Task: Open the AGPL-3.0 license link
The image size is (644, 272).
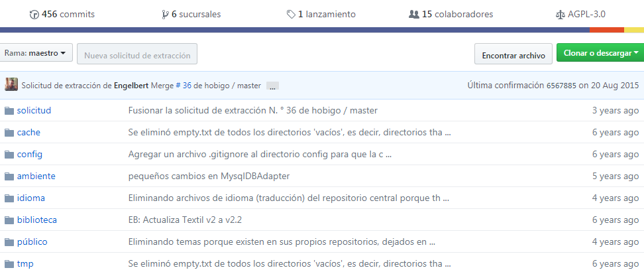Action: click(580, 15)
